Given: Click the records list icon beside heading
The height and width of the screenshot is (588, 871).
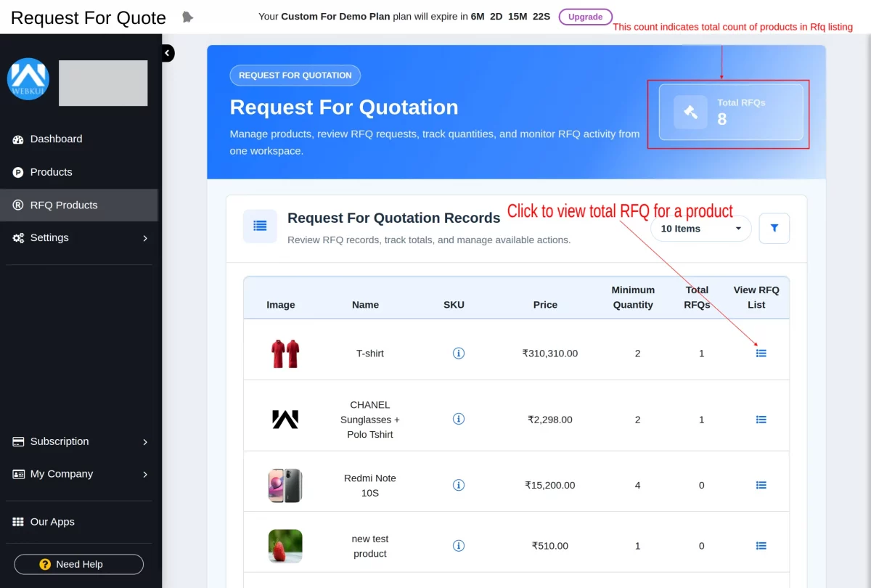Looking at the screenshot, I should (x=260, y=226).
